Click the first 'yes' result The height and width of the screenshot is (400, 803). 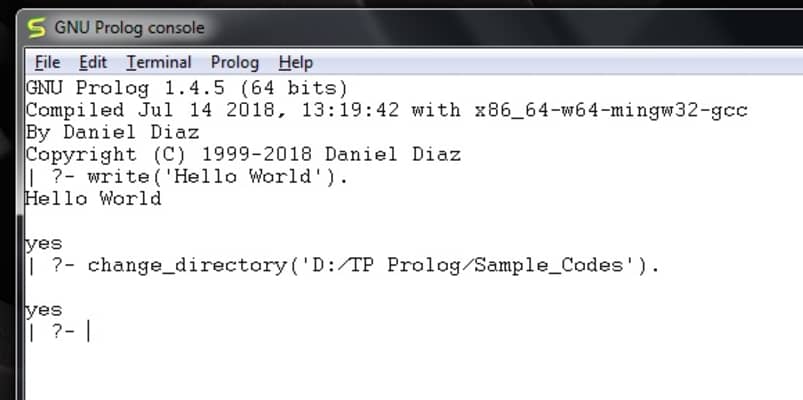pyautogui.click(x=43, y=243)
